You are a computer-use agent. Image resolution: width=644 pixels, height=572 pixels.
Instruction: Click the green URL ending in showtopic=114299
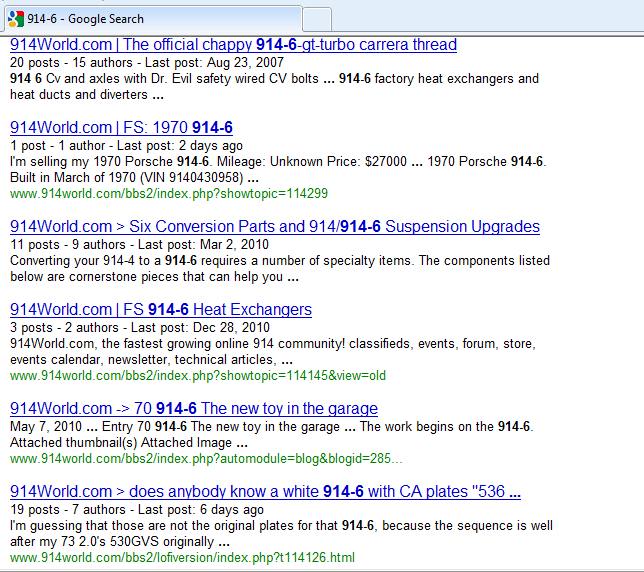pyautogui.click(x=168, y=194)
